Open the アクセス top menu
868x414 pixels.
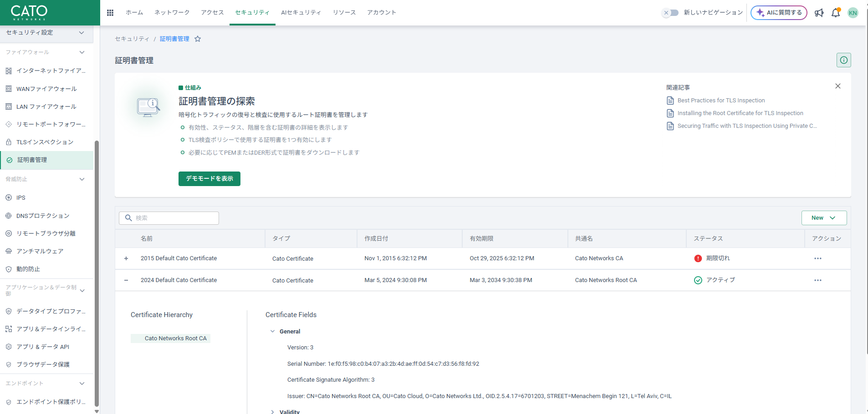(213, 13)
